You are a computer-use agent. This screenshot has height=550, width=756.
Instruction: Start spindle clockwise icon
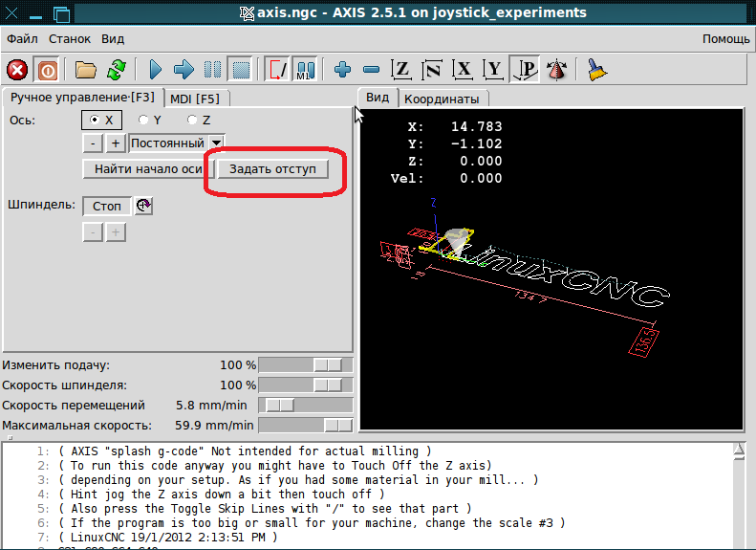(143, 206)
